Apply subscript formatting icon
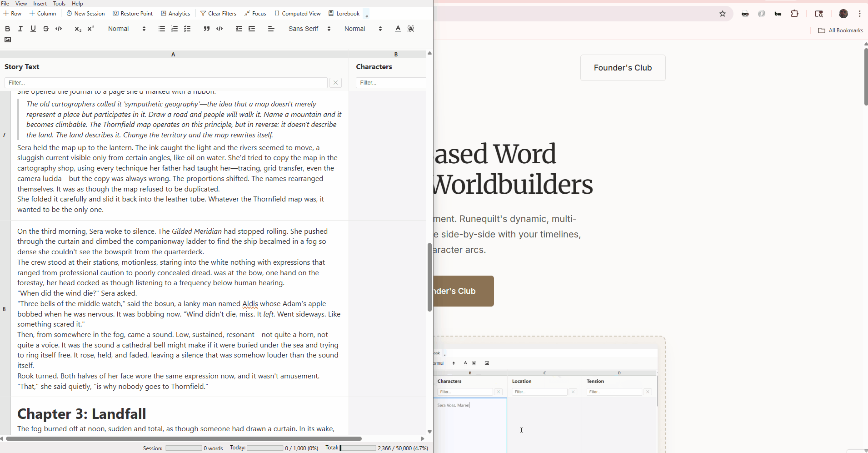Viewport: 868px width, 453px height. 78,29
